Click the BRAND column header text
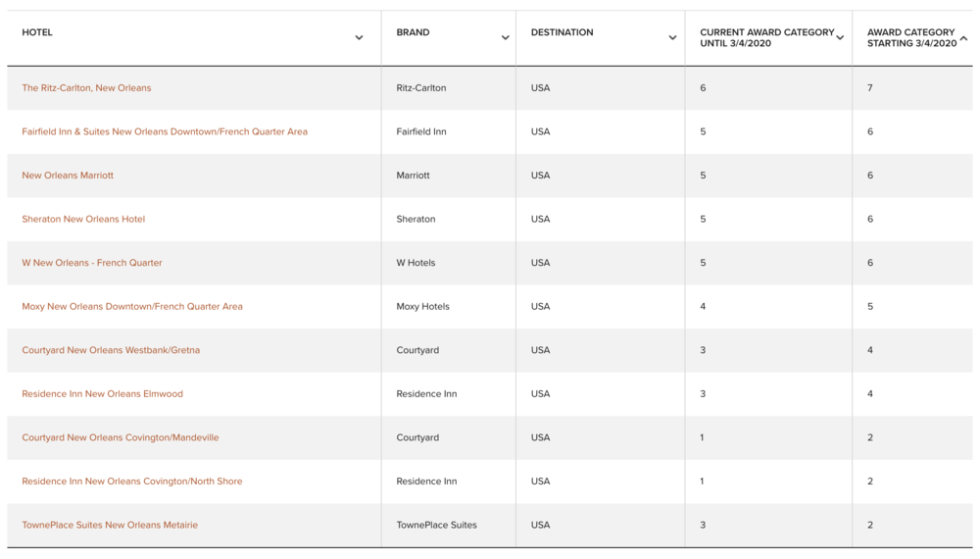Viewport: 980px width, 559px height. tap(413, 32)
